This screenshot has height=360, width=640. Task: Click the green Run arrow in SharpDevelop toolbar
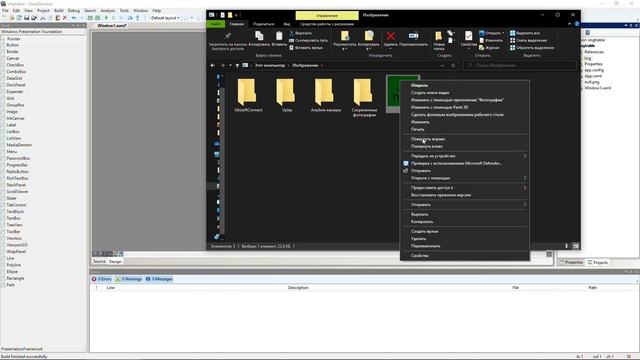(107, 18)
